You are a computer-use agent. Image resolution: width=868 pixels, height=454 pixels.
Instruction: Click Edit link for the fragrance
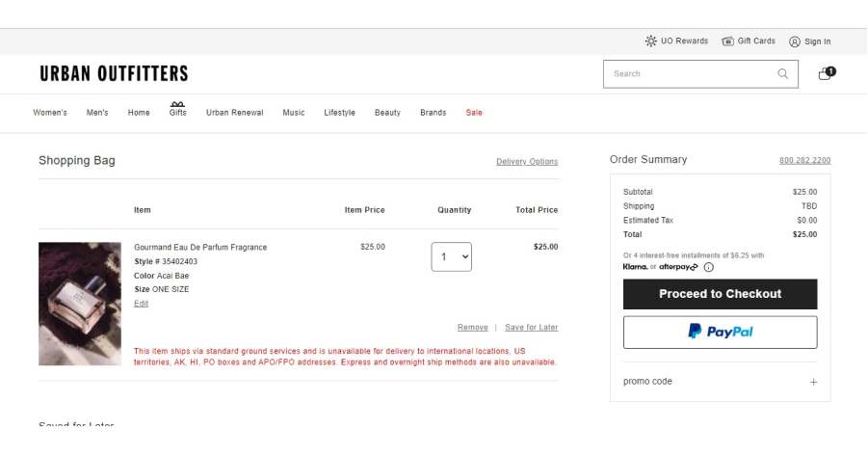pyautogui.click(x=142, y=304)
